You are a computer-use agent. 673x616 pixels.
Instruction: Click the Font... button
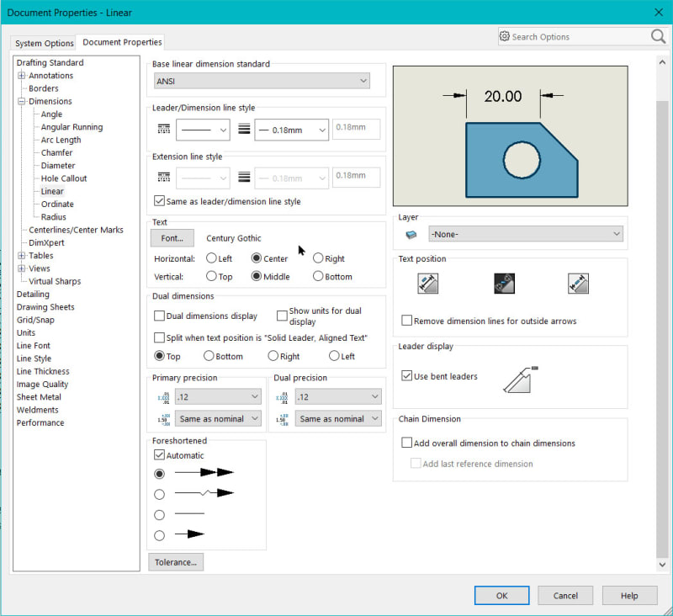[172, 238]
